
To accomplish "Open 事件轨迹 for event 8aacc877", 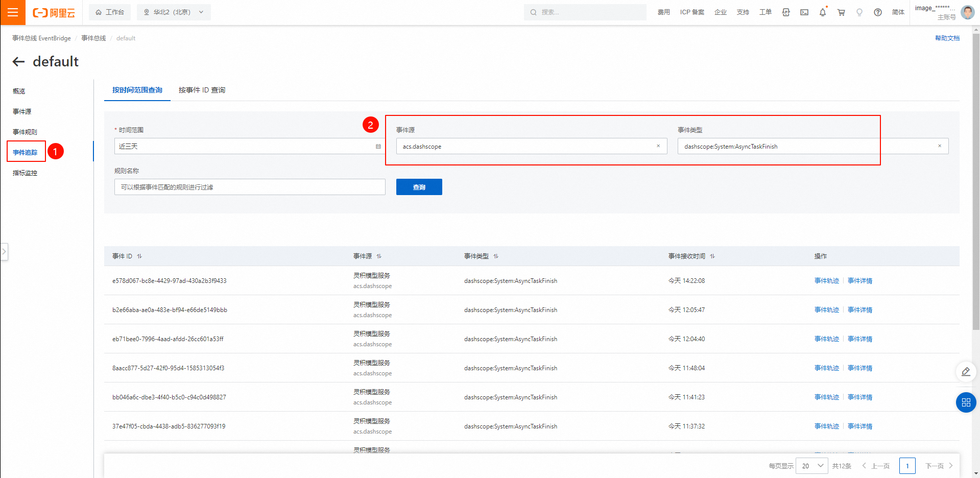I will [827, 368].
